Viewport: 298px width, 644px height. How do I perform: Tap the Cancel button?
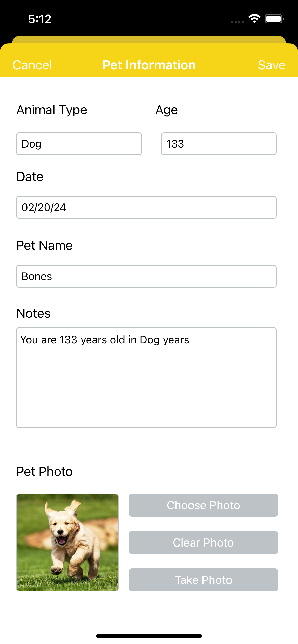32,65
